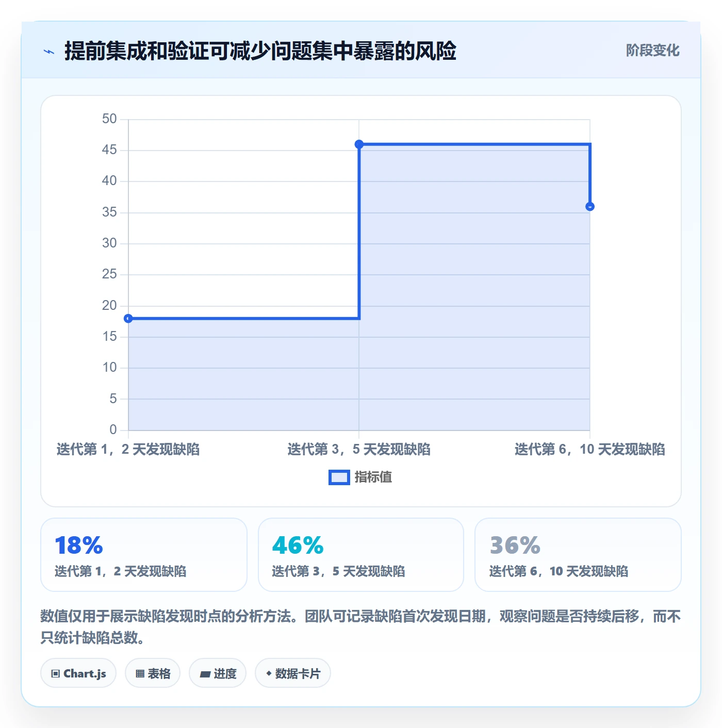Click the bar icon in 进度 chip
This screenshot has width=722, height=728.
click(205, 674)
